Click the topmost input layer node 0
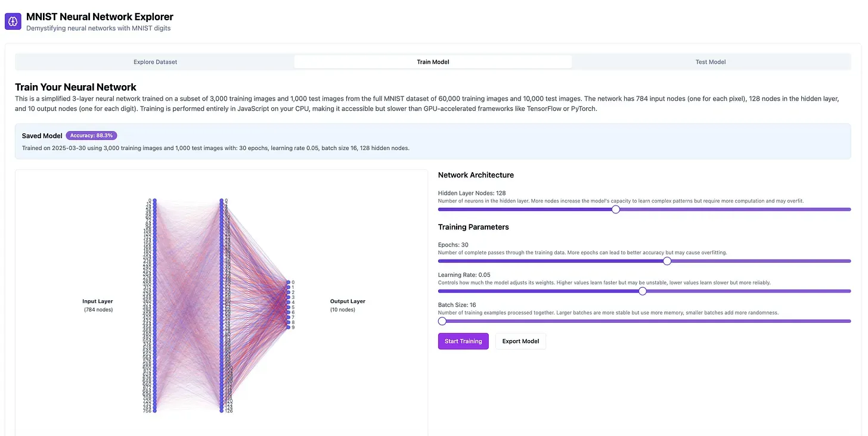Viewport: 868px width, 436px height. click(x=154, y=201)
